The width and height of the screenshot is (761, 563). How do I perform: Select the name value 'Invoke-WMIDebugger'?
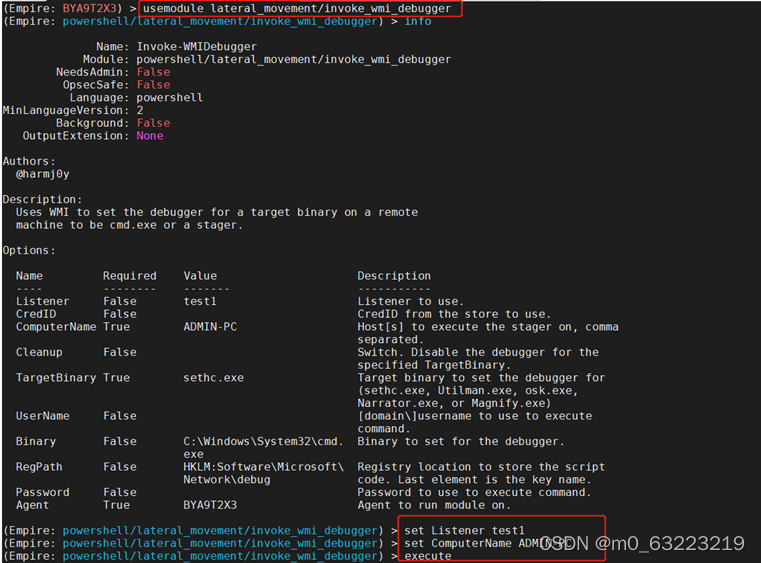[197, 47]
